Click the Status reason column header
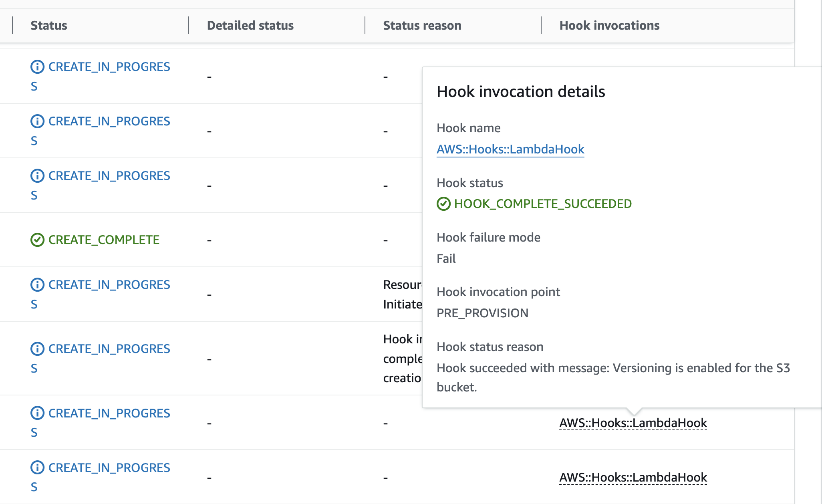Screen dimensions: 822x504 tap(422, 25)
